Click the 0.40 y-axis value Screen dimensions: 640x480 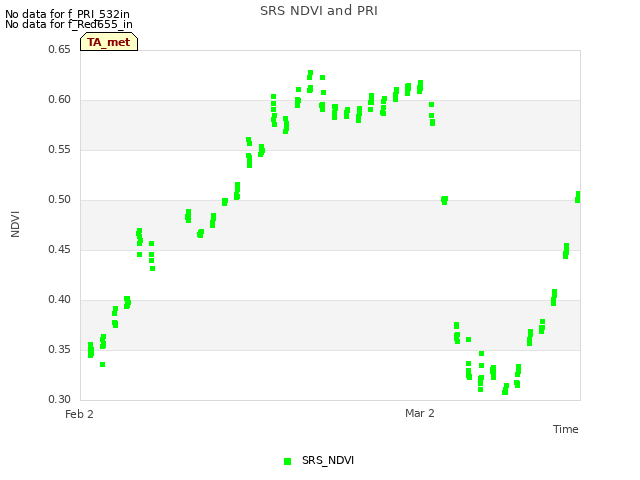pos(59,300)
